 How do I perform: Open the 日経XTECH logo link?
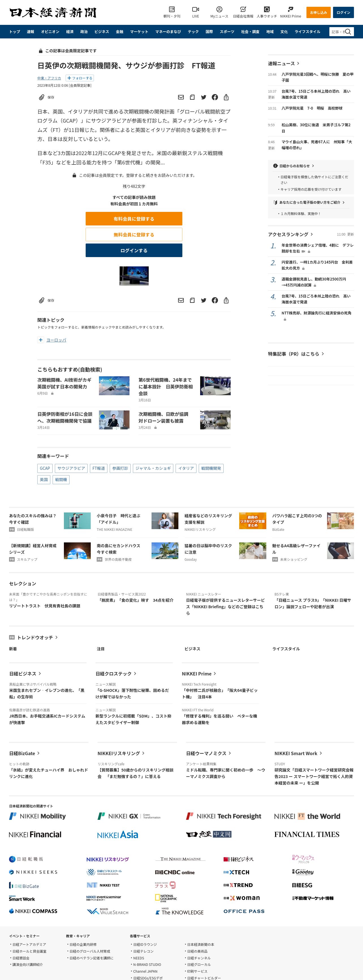237,872
